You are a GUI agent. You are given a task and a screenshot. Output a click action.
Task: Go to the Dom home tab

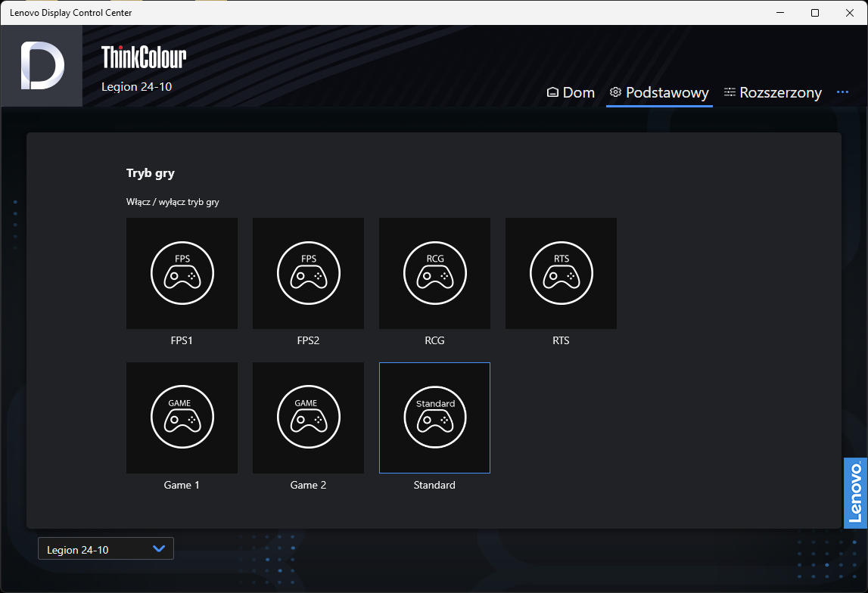571,92
